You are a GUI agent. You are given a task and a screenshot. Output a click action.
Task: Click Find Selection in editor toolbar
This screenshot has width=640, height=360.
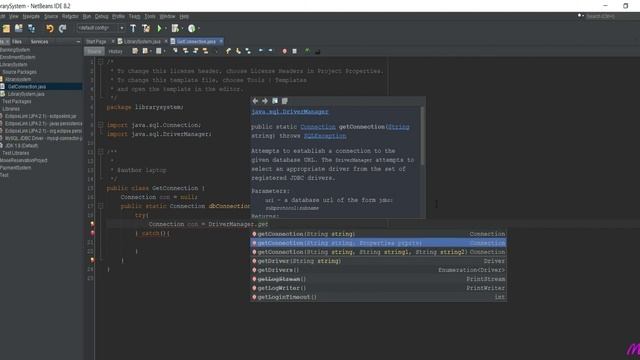[x=175, y=51]
